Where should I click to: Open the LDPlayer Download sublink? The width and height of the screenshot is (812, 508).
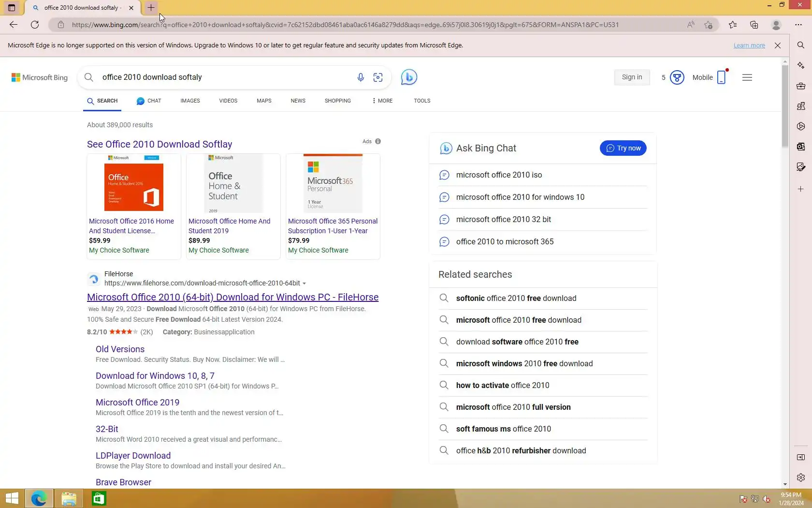133,456
